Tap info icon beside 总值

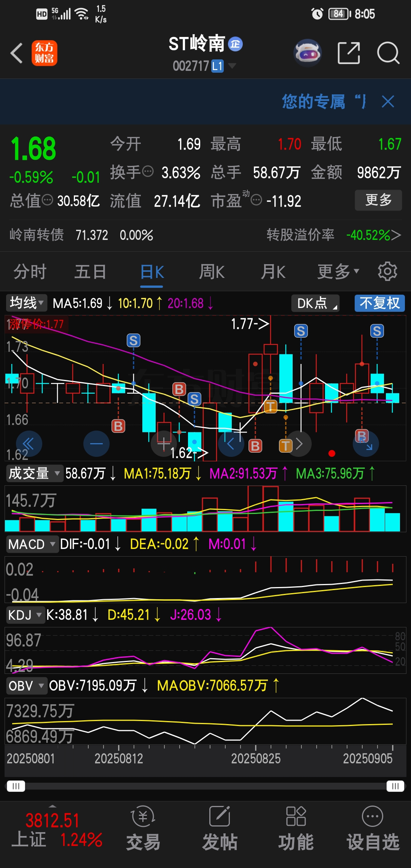[47, 199]
